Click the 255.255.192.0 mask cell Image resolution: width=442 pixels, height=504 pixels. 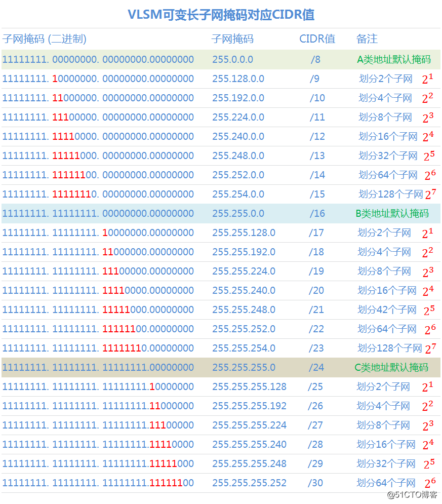(244, 252)
